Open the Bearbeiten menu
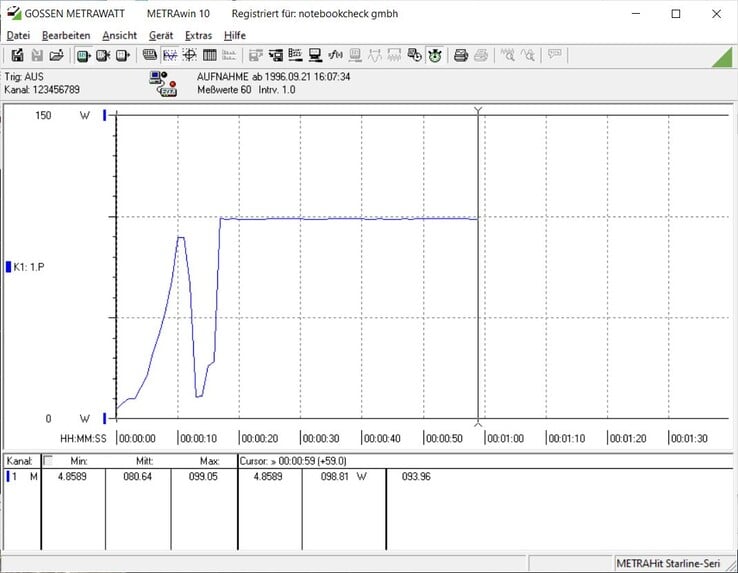This screenshot has height=573, width=738. (66, 35)
